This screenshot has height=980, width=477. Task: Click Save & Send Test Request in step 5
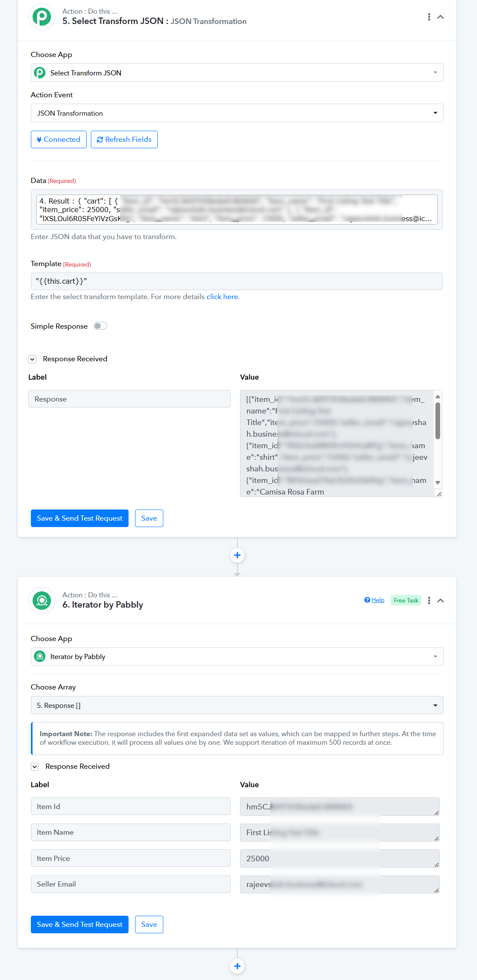tap(80, 518)
